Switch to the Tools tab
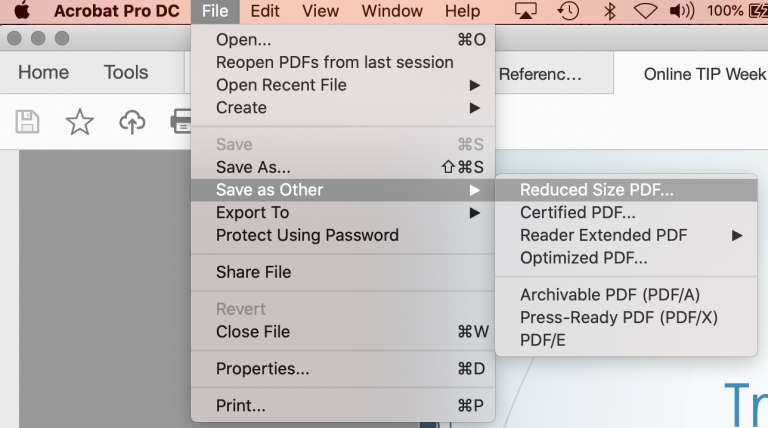The width and height of the screenshot is (768, 428). 126,72
